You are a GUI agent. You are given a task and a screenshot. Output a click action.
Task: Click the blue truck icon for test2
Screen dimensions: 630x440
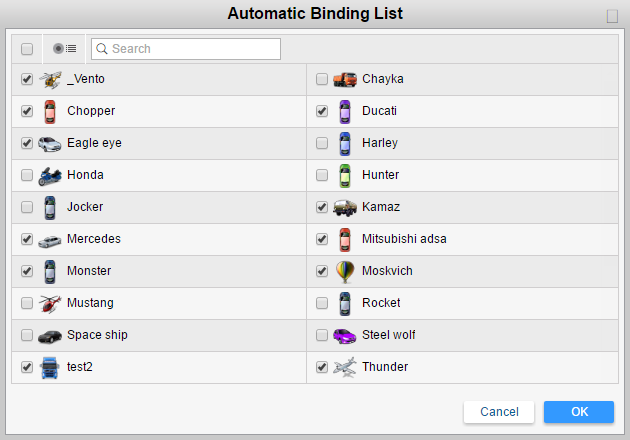[50, 367]
